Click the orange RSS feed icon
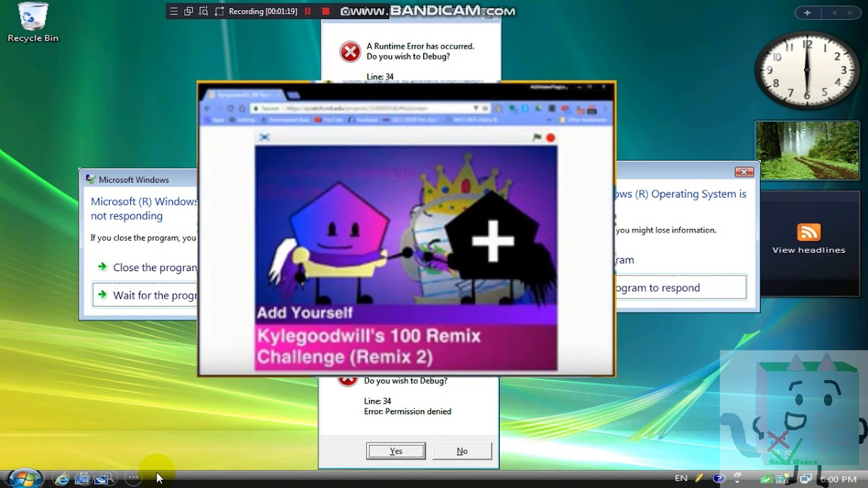 [808, 232]
